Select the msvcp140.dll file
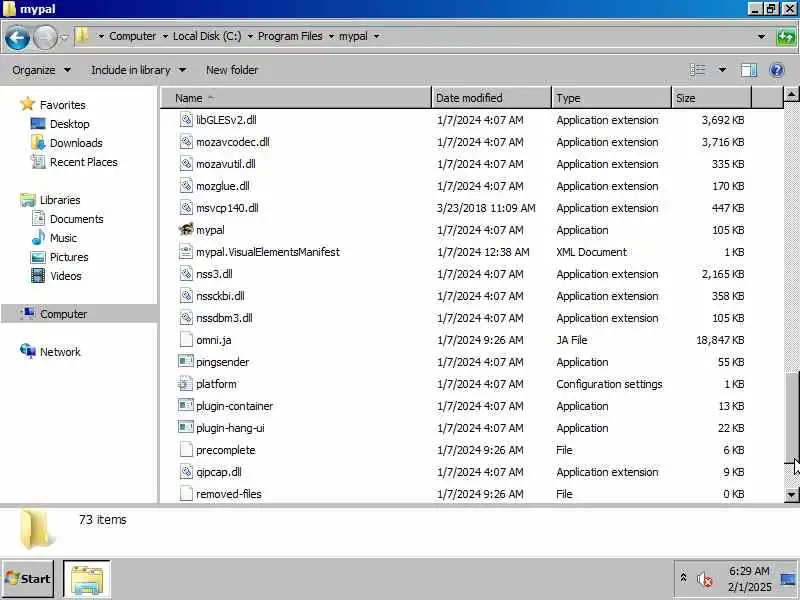This screenshot has width=800, height=600. pyautogui.click(x=227, y=208)
